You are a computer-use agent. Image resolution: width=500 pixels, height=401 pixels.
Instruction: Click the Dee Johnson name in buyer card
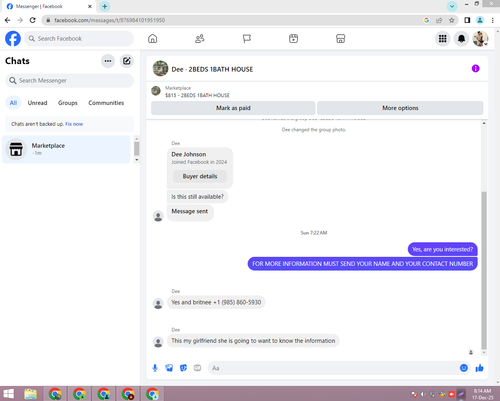189,154
